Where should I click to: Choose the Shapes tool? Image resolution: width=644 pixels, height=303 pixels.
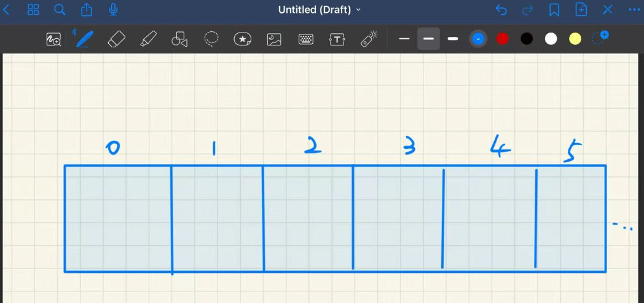point(179,39)
